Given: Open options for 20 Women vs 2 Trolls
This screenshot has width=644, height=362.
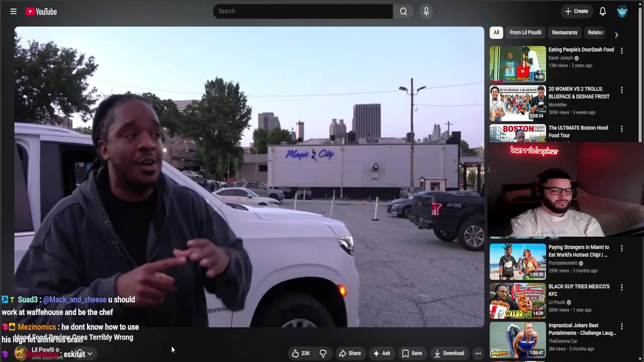Looking at the screenshot, I should 622,90.
